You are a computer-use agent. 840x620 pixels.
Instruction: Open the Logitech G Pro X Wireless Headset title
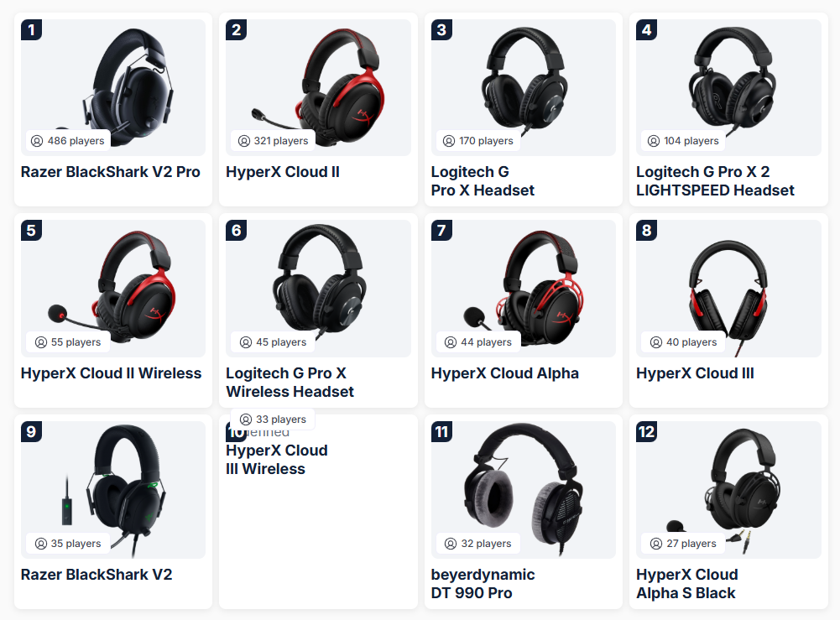point(290,383)
